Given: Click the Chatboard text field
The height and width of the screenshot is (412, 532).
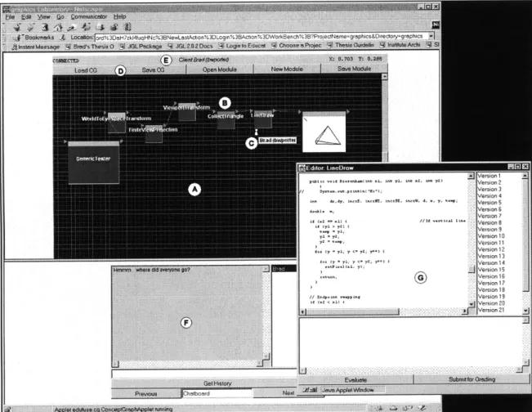Looking at the screenshot, I should tap(217, 393).
